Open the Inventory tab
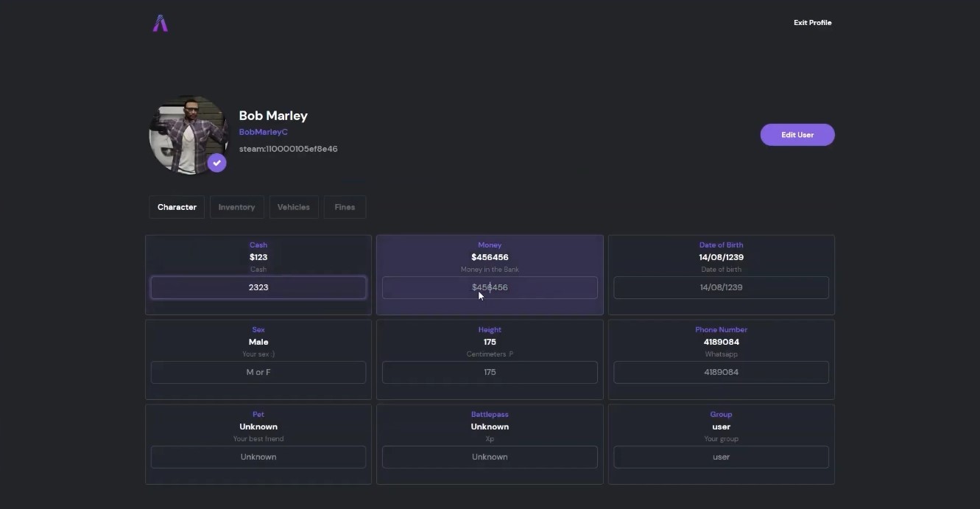This screenshot has height=509, width=980. coord(236,207)
